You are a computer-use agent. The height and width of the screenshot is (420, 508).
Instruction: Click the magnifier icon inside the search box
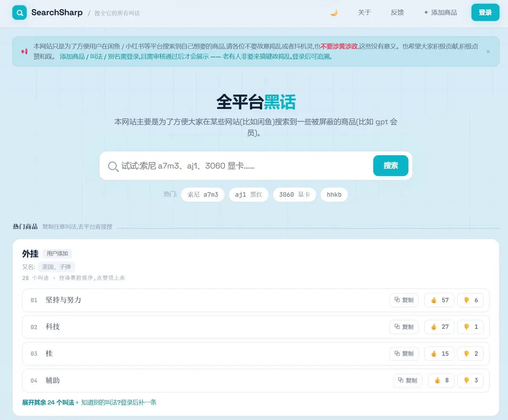[113, 166]
